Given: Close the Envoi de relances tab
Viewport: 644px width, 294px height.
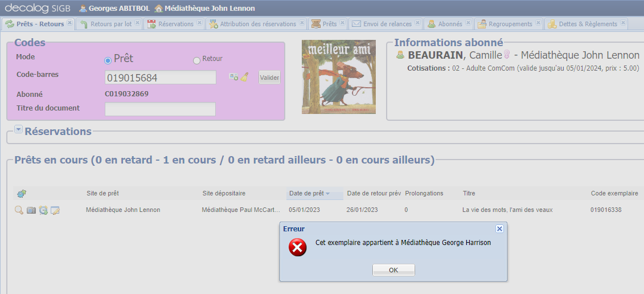Looking at the screenshot, I should click(418, 23).
